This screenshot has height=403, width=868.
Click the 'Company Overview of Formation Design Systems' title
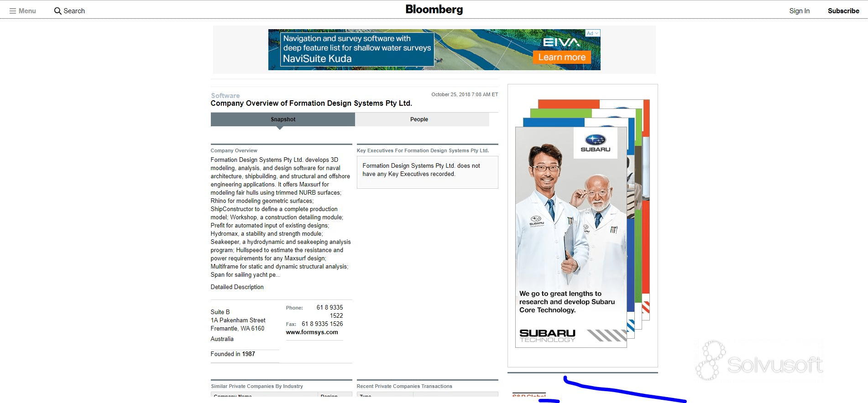(x=311, y=103)
